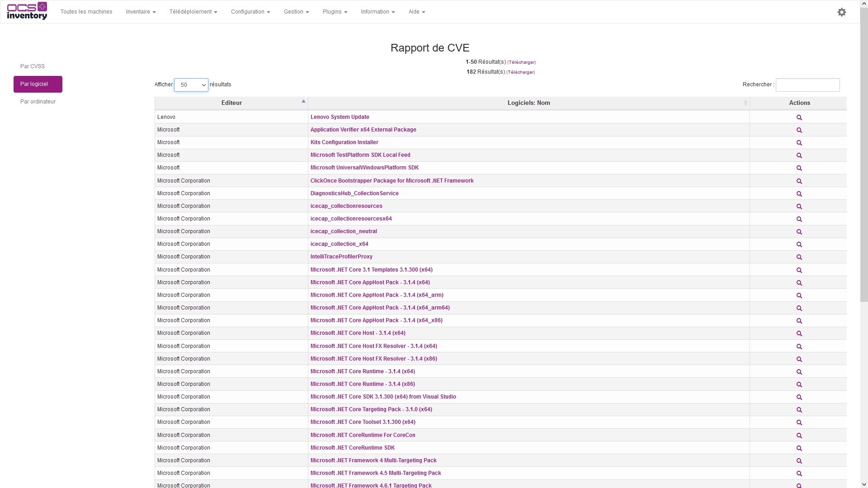This screenshot has height=488, width=868.
Task: Click magnifier for .NET Framework 4 Multi-Targeting Pack
Action: pyautogui.click(x=799, y=461)
